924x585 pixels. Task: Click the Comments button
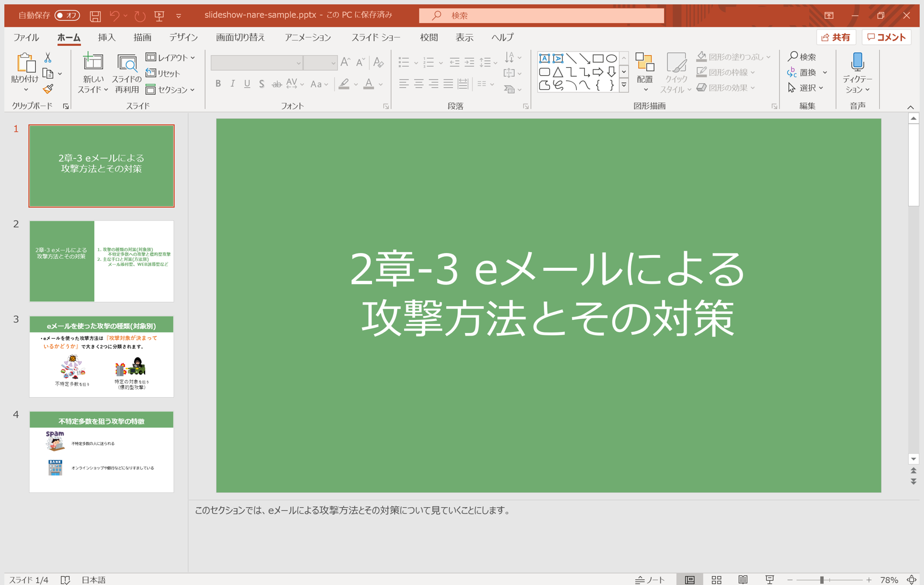(887, 37)
